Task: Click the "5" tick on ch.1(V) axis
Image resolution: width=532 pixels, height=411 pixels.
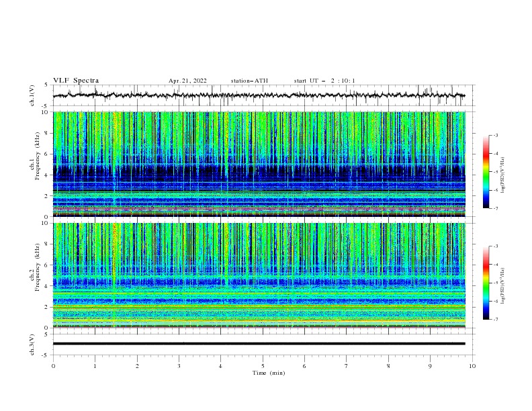Action: [x=47, y=85]
